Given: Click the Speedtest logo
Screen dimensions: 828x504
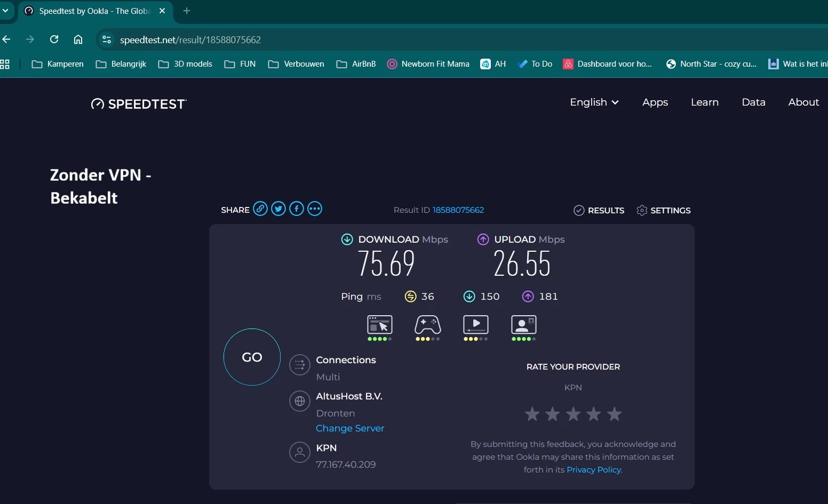Looking at the screenshot, I should 139,104.
